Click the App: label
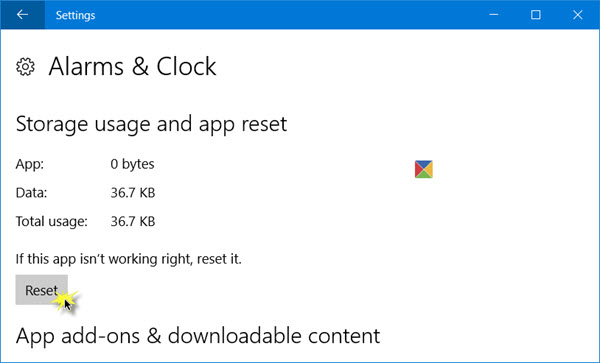This screenshot has width=600, height=363. pos(30,164)
